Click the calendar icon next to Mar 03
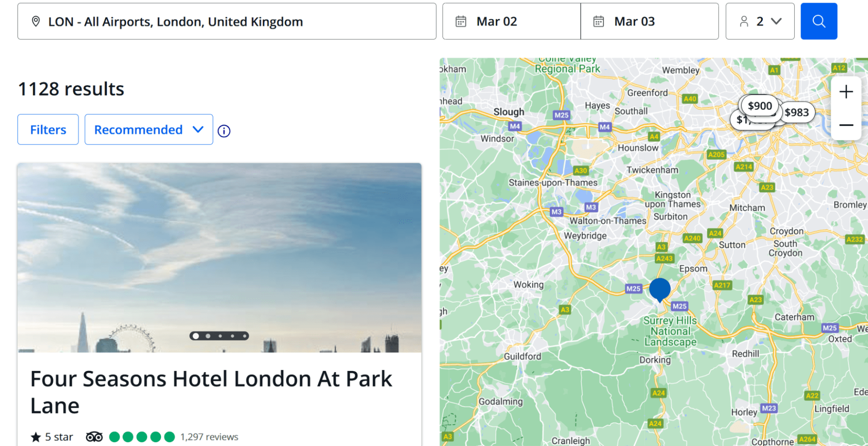868x446 pixels. [598, 21]
